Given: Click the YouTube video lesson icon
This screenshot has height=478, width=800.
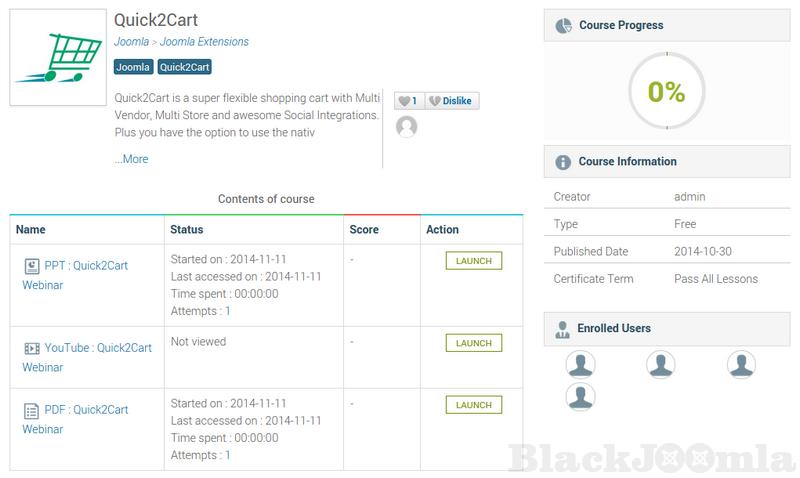Looking at the screenshot, I should point(31,349).
